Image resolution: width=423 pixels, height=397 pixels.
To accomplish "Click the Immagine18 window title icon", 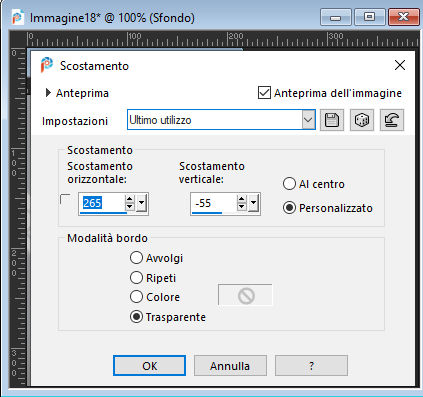I will 17,17.
